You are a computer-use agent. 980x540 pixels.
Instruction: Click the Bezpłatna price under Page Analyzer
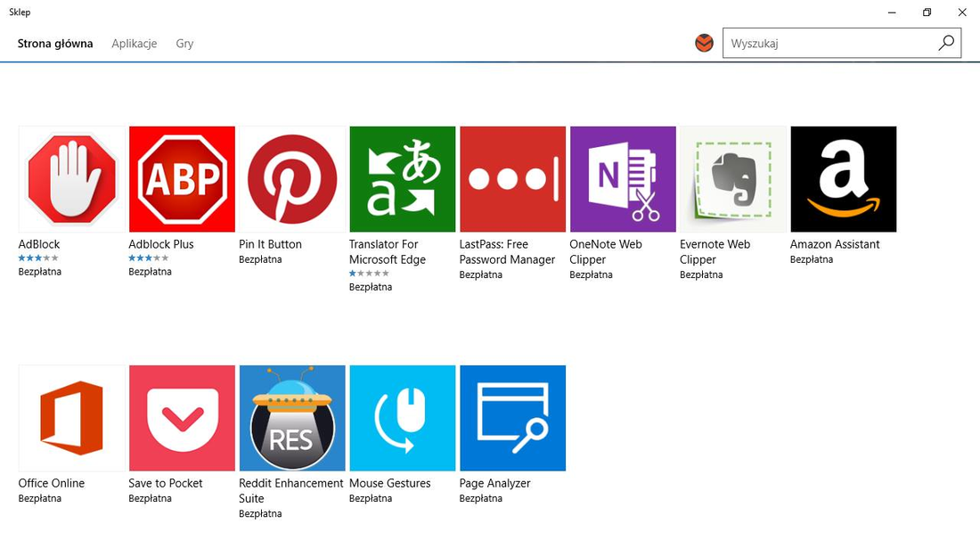pyautogui.click(x=480, y=498)
